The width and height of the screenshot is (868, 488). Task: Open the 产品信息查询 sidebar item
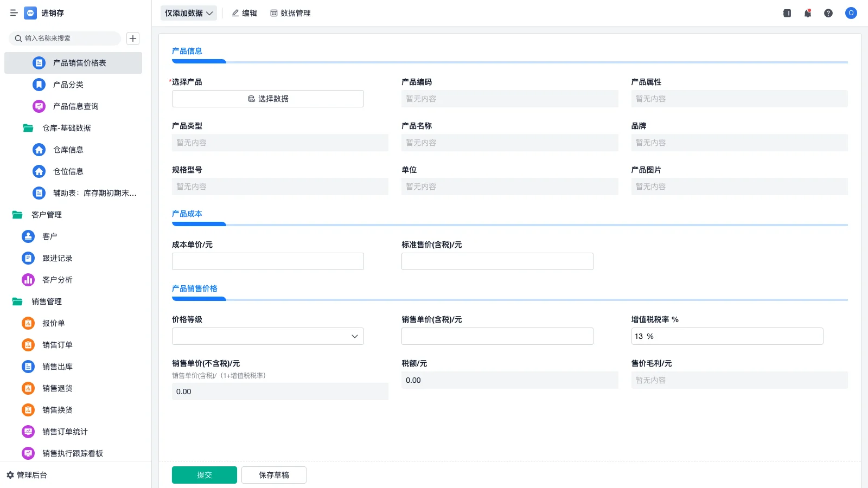73,106
